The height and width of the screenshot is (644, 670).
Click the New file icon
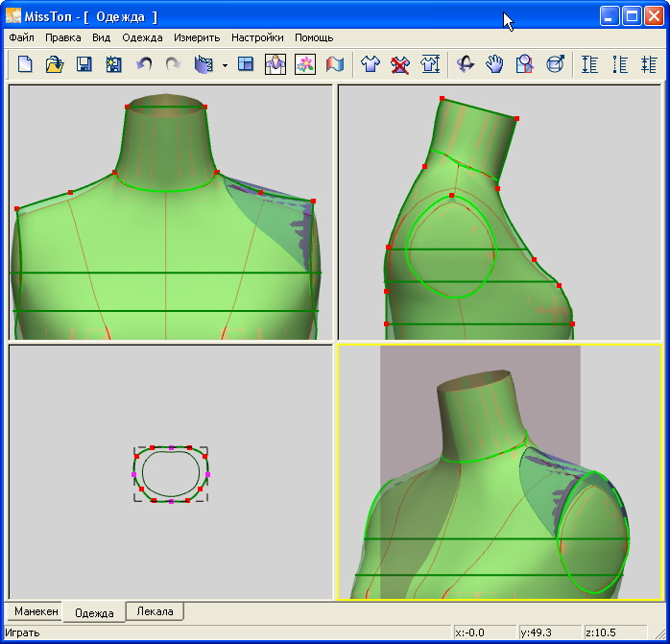pyautogui.click(x=25, y=64)
